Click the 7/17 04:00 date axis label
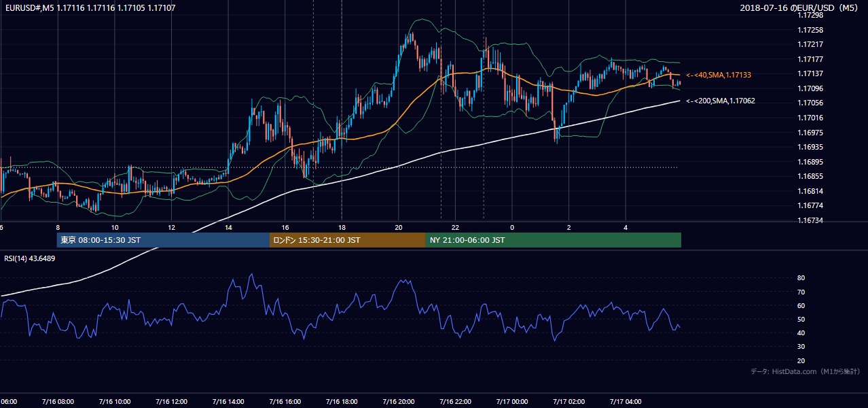The image size is (868, 408). point(626,402)
